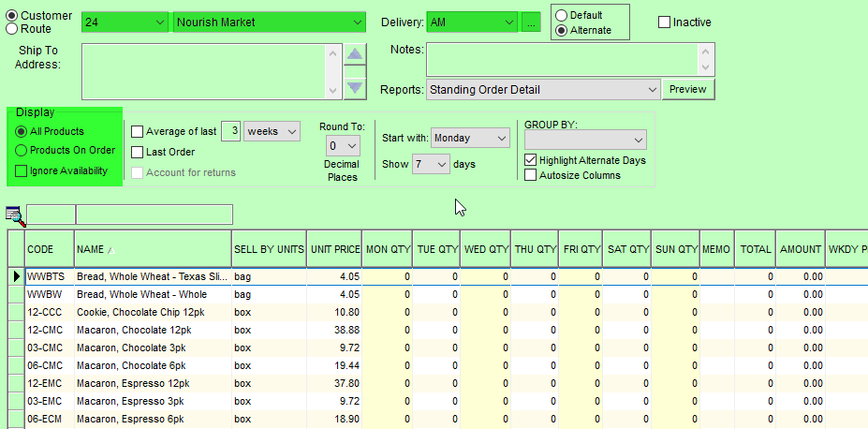Open the GROUP BY dropdown
Image resolution: width=868 pixels, height=429 pixels.
[585, 140]
